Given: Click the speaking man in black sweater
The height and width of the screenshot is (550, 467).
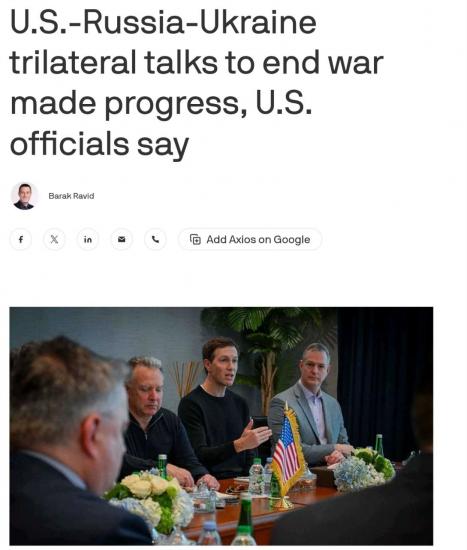Looking at the screenshot, I should (x=221, y=407).
